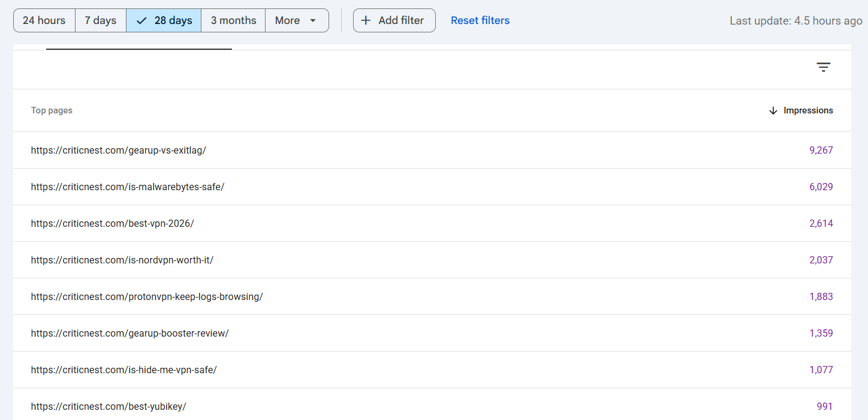Click the Reset filters link
Viewport: 868px width, 420px height.
pyautogui.click(x=480, y=20)
